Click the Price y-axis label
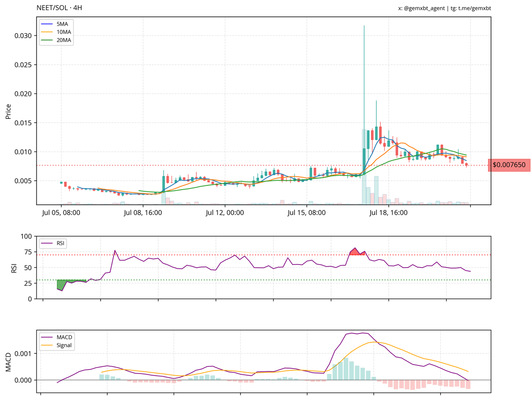 pos(8,112)
